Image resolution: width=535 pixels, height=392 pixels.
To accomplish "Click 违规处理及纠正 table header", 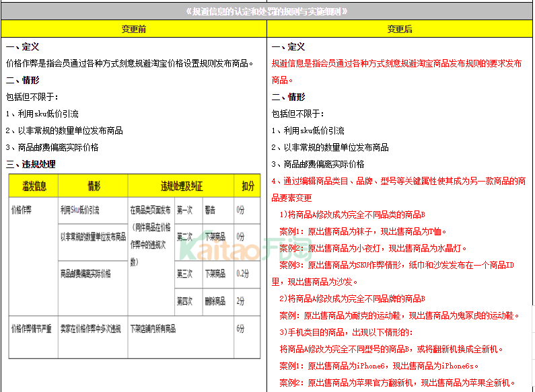I will click(181, 186).
